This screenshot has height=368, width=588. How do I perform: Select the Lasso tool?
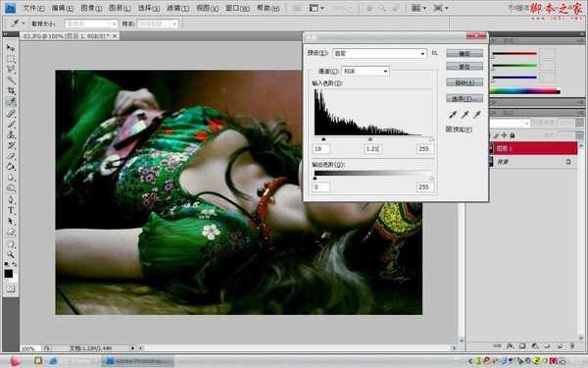[11, 70]
